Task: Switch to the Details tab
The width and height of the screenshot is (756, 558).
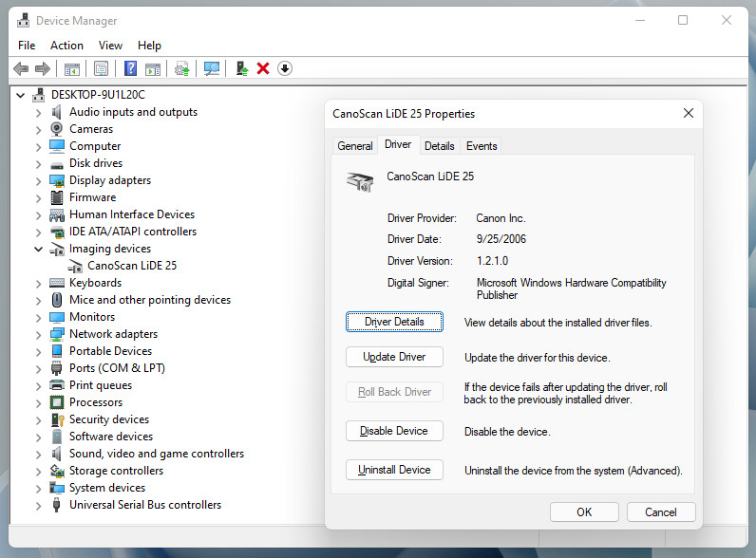Action: click(439, 146)
